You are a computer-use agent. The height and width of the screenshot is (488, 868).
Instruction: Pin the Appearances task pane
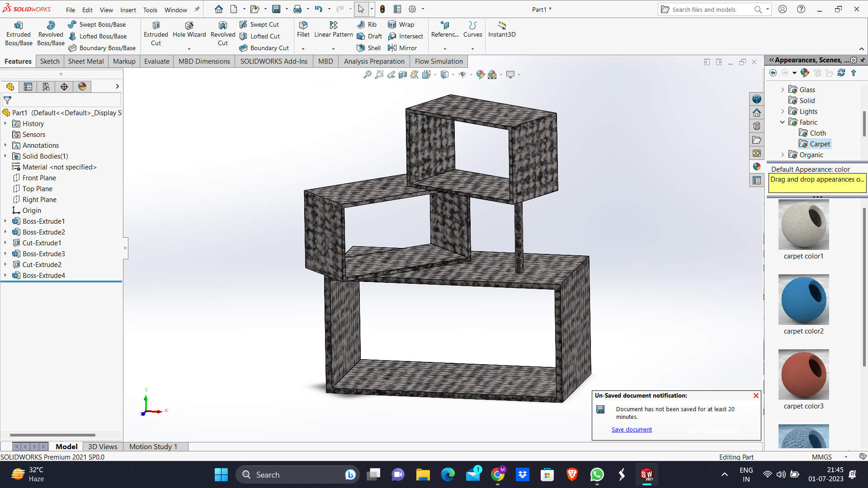click(863, 60)
